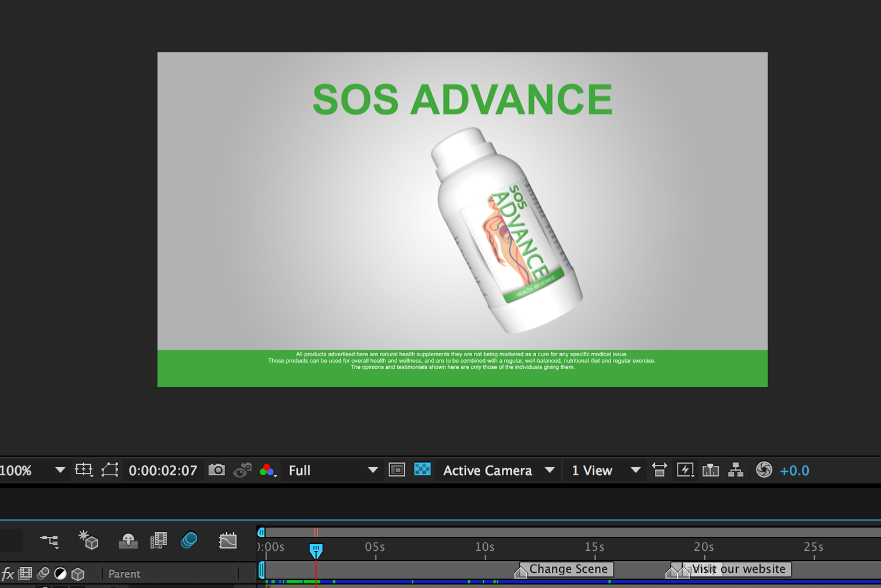Toggle hiding of shy layers
Viewport: 881px width, 588px height.
[128, 541]
